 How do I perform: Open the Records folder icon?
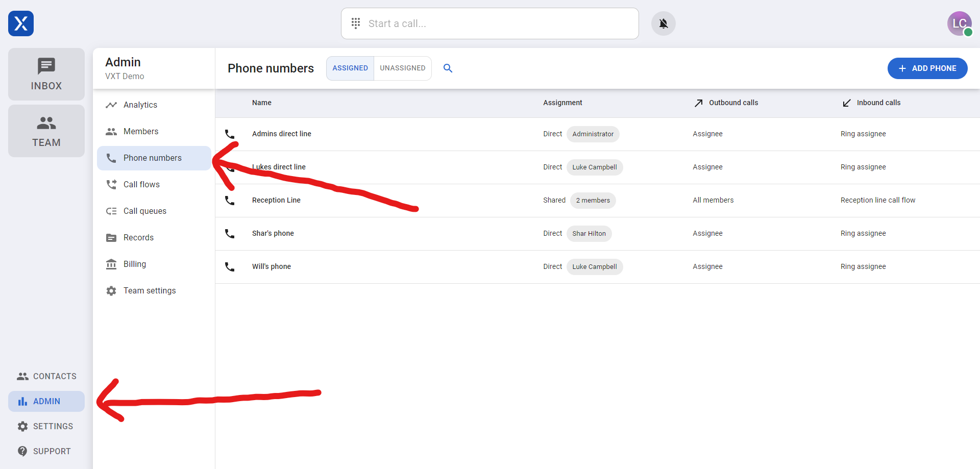111,237
